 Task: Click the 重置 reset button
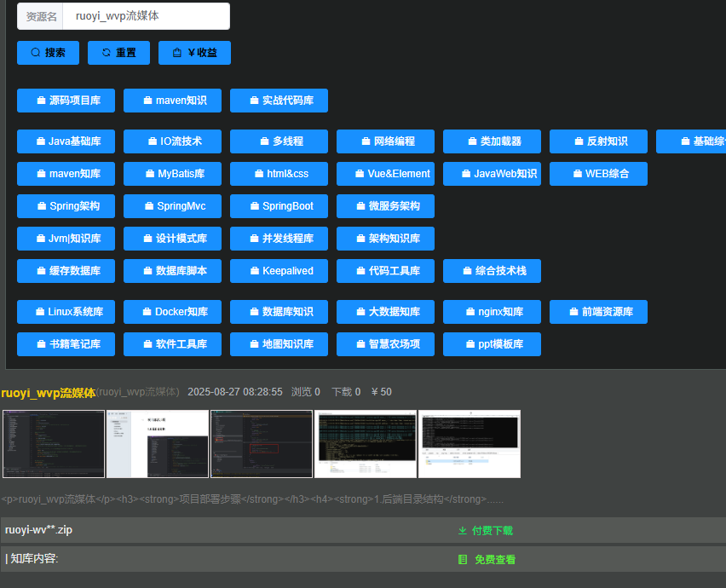click(118, 53)
